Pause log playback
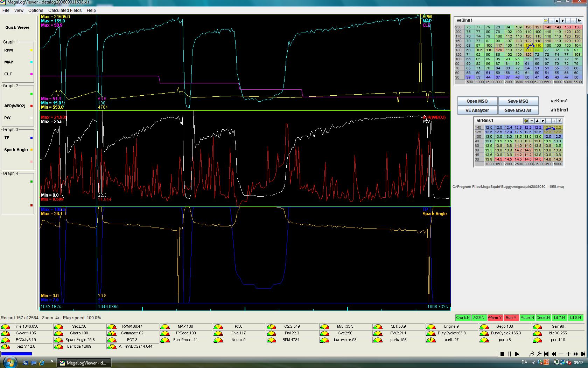588x368 pixels. coord(510,354)
